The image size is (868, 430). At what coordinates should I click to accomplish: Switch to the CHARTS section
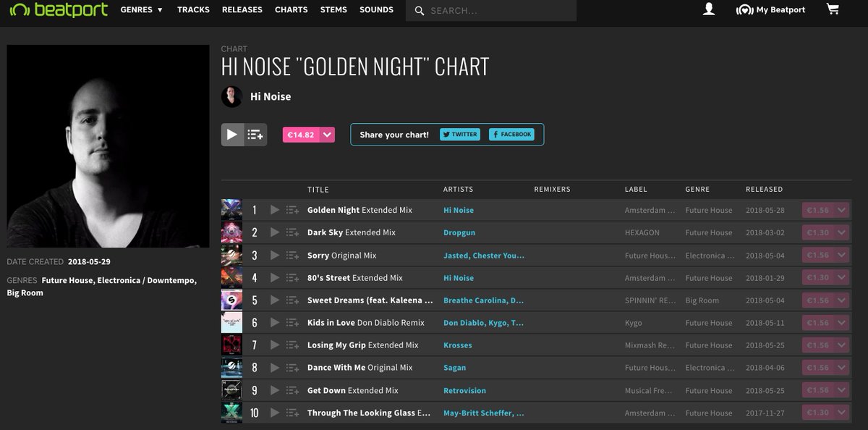(x=291, y=9)
